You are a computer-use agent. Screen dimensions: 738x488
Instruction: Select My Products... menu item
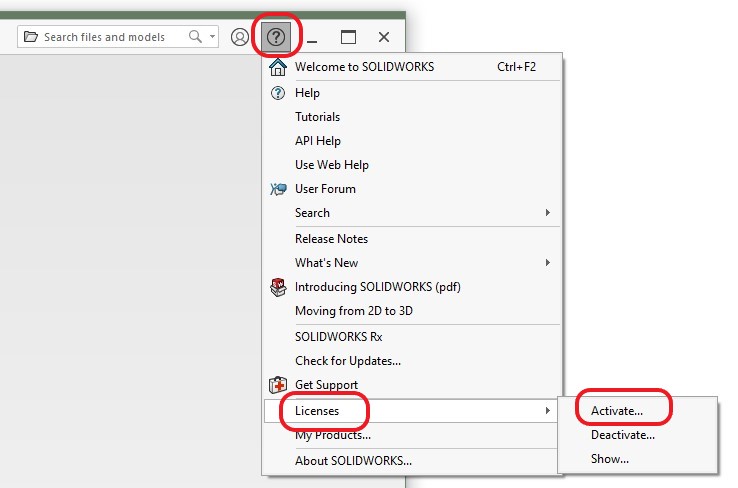(412, 435)
